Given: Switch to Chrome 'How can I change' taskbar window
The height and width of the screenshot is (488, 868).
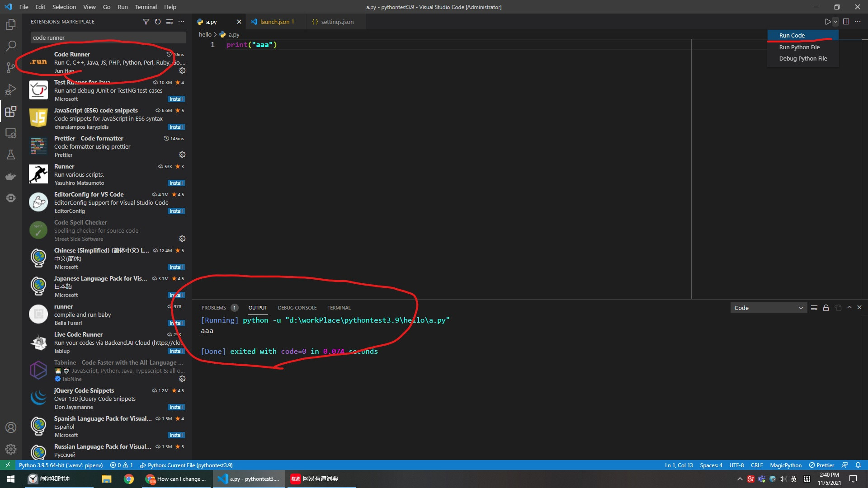Looking at the screenshot, I should 177,479.
